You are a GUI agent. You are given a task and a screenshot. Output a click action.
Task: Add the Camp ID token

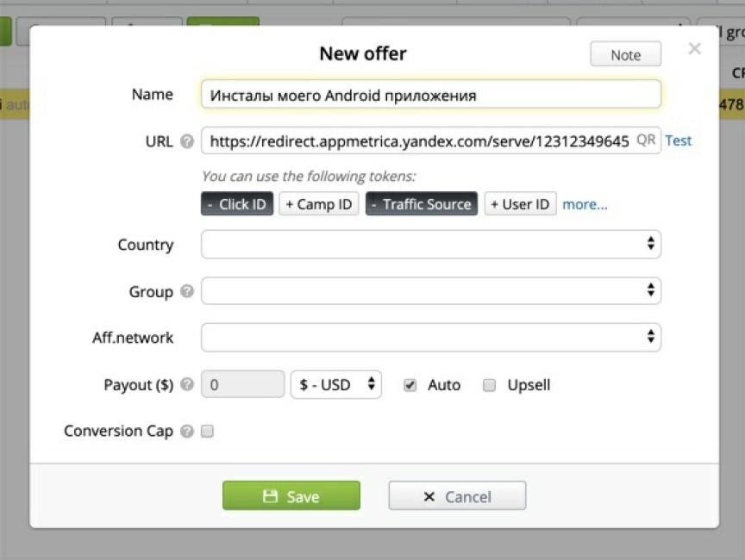[x=319, y=204]
